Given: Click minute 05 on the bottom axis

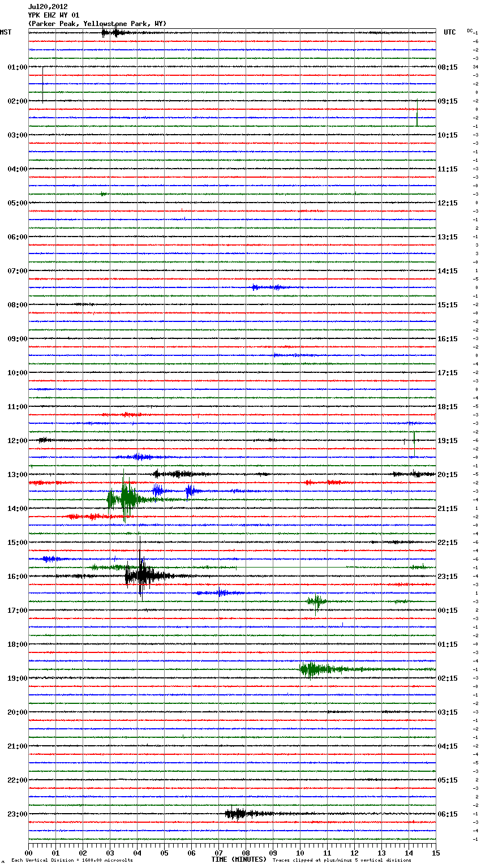Looking at the screenshot, I should (x=164, y=853).
